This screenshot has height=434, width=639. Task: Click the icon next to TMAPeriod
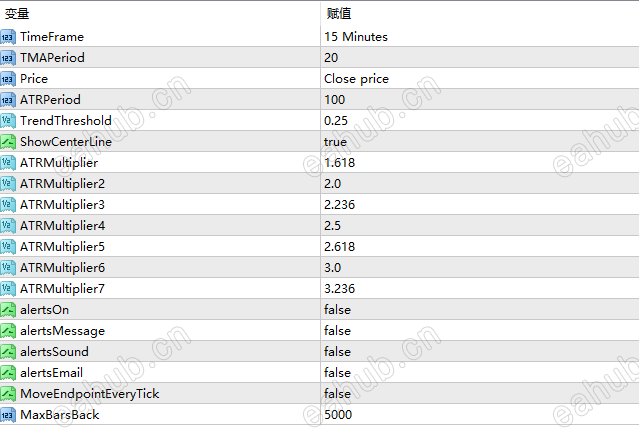[8, 57]
